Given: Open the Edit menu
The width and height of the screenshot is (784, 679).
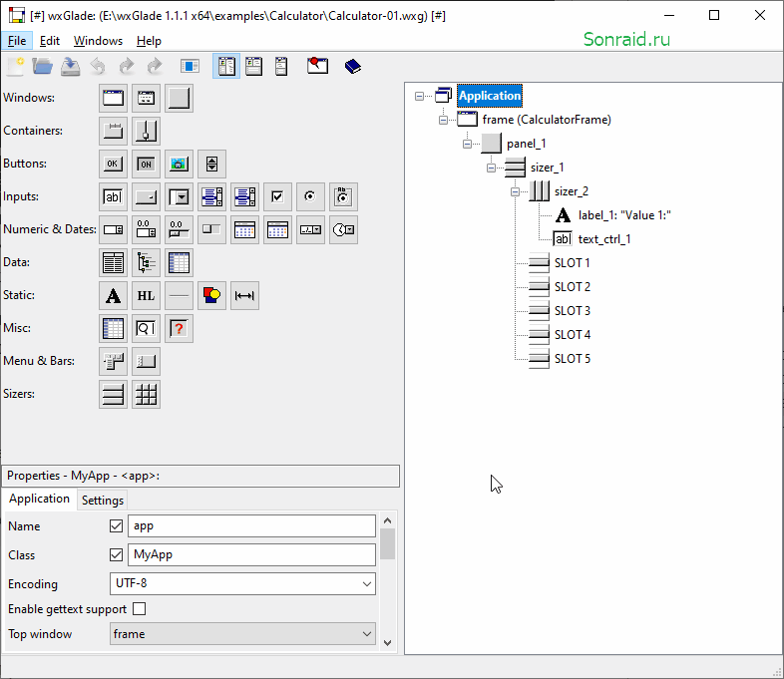Looking at the screenshot, I should [50, 41].
